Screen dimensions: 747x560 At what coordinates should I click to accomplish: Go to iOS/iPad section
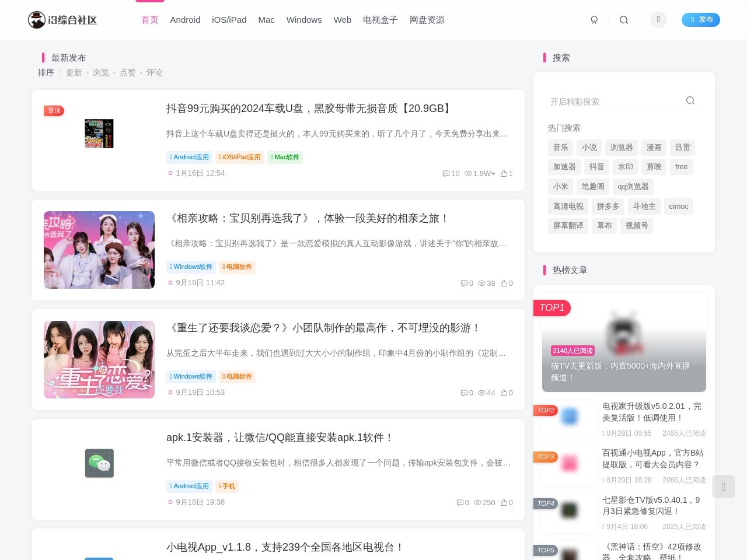(229, 20)
